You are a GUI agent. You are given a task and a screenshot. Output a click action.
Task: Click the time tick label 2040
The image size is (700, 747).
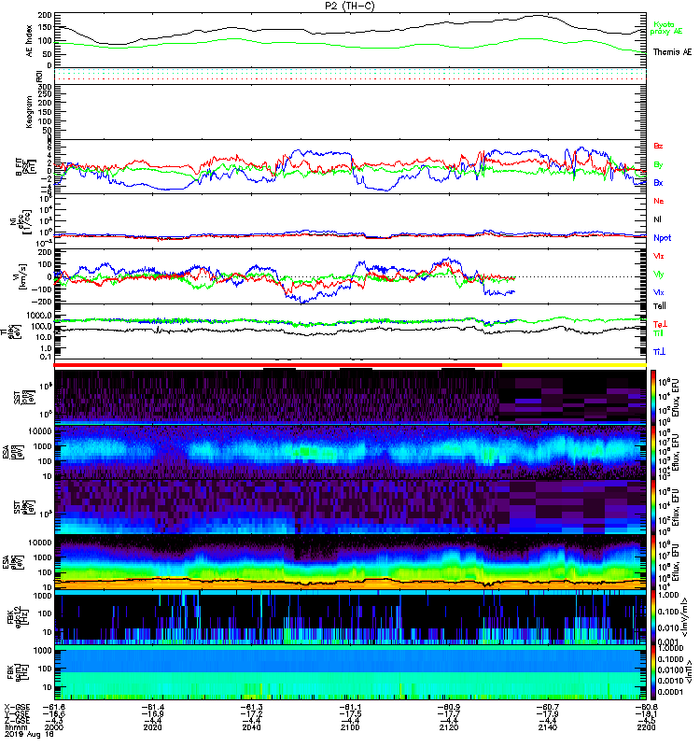click(x=251, y=727)
